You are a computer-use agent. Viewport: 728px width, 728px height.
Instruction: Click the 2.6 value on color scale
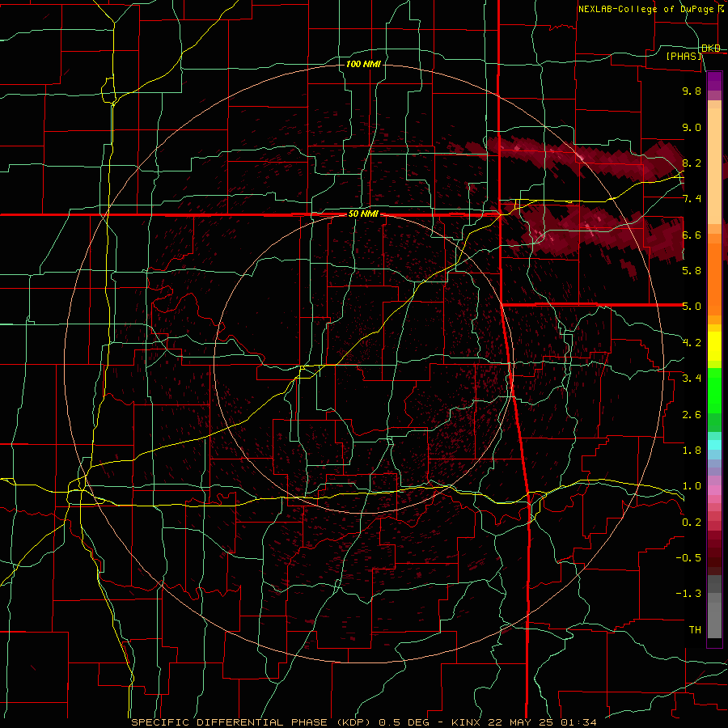click(x=692, y=415)
